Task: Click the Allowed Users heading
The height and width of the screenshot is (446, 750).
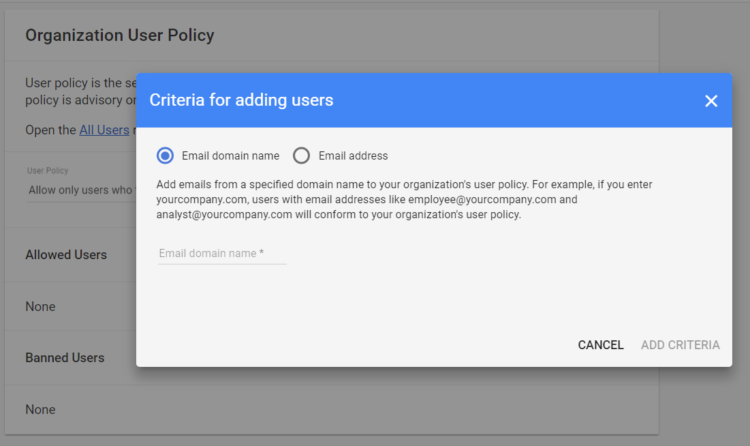Action: click(66, 255)
